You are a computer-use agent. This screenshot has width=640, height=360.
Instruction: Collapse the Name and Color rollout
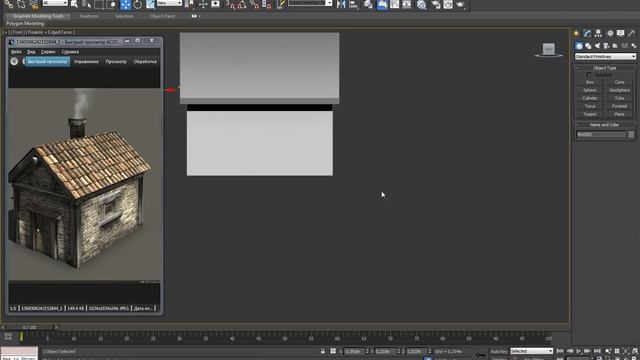point(605,125)
